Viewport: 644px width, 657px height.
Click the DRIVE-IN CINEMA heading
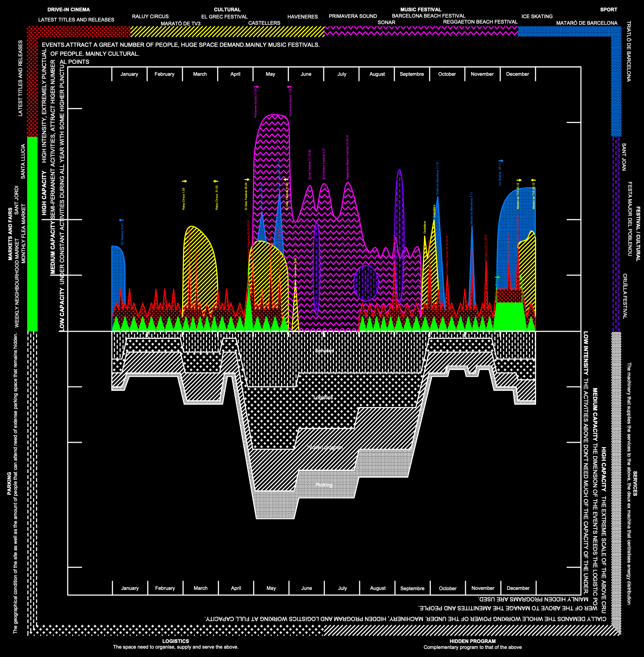pos(69,10)
